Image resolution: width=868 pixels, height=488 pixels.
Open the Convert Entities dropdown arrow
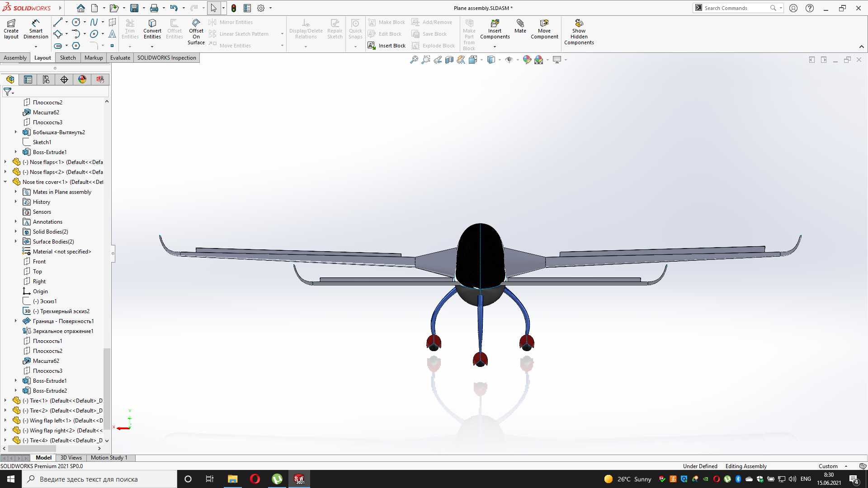pos(152,47)
